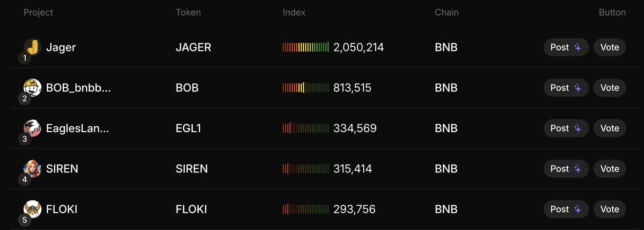Click the BOB hard-hat avatar icon
Screen dimensions: 644x230
(x=33, y=88)
